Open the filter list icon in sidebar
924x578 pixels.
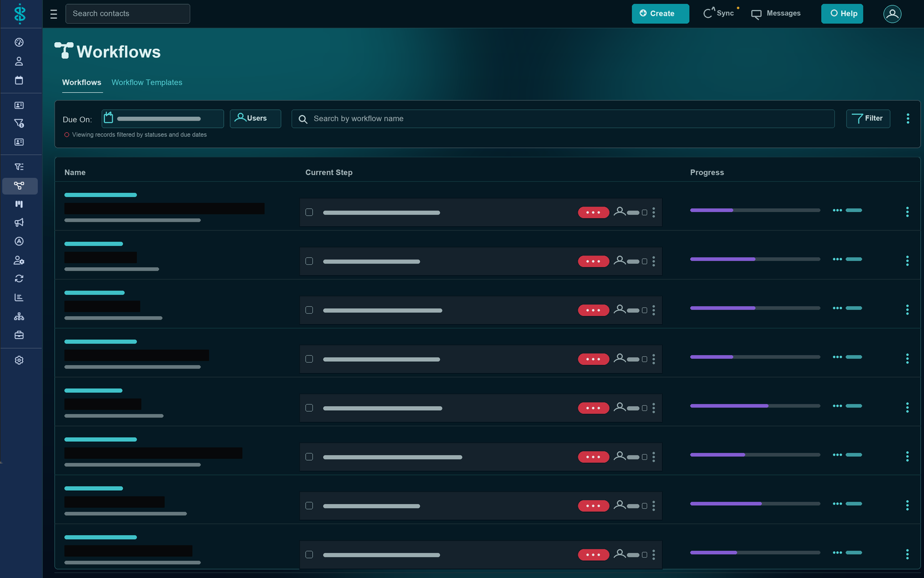(x=19, y=167)
